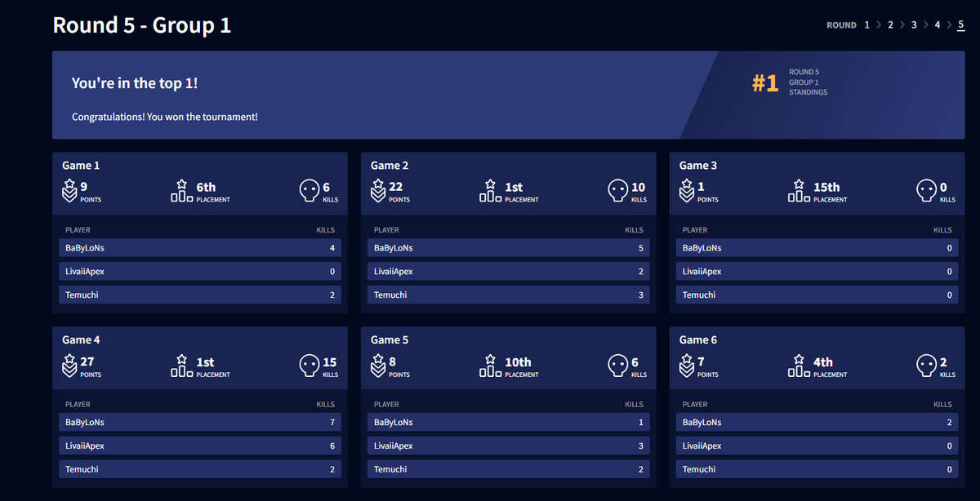Click the Game 4 kills skull icon
The width and height of the screenshot is (980, 501).
click(309, 366)
